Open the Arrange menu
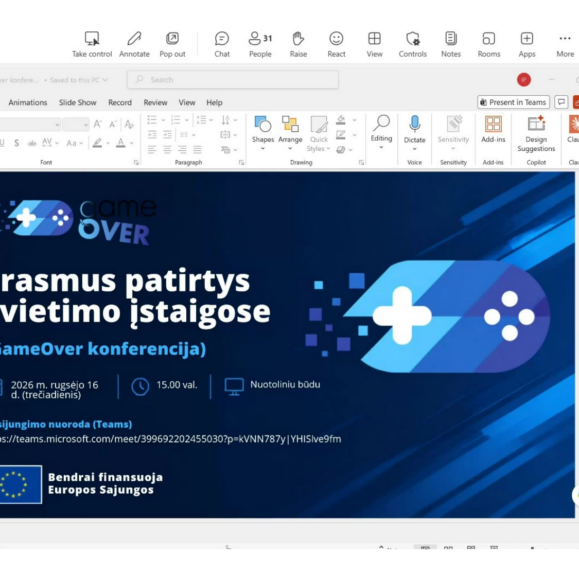This screenshot has height=579, width=579. pos(290,133)
